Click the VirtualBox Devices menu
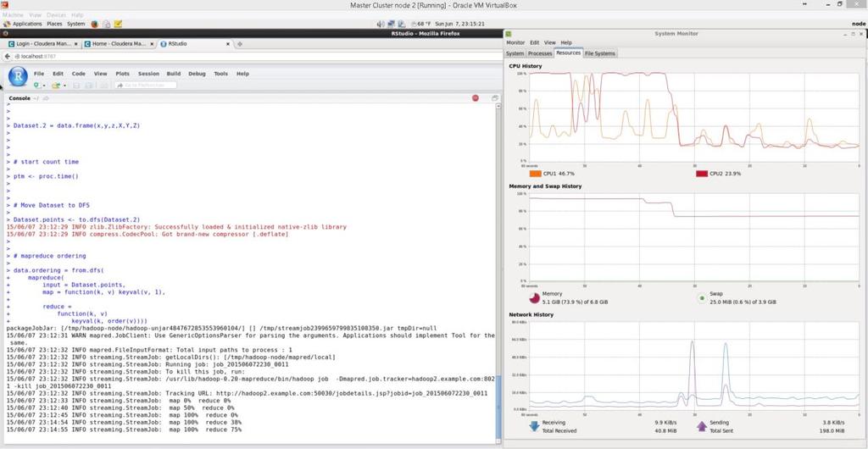 56,15
